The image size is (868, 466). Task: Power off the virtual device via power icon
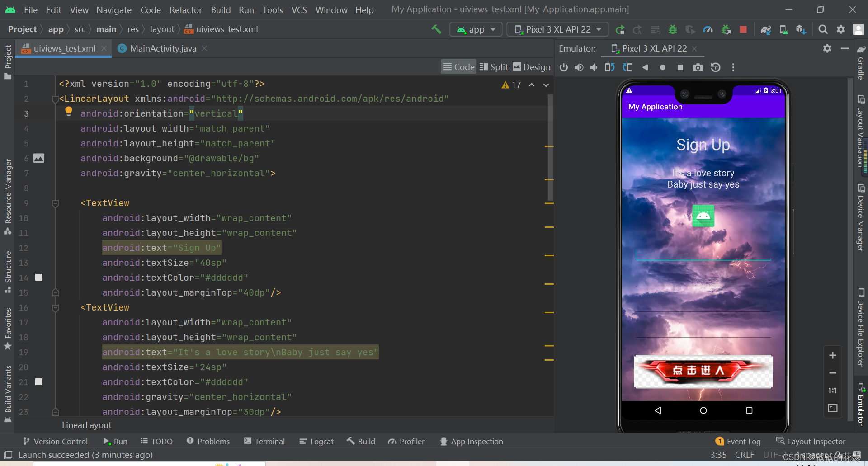[563, 67]
